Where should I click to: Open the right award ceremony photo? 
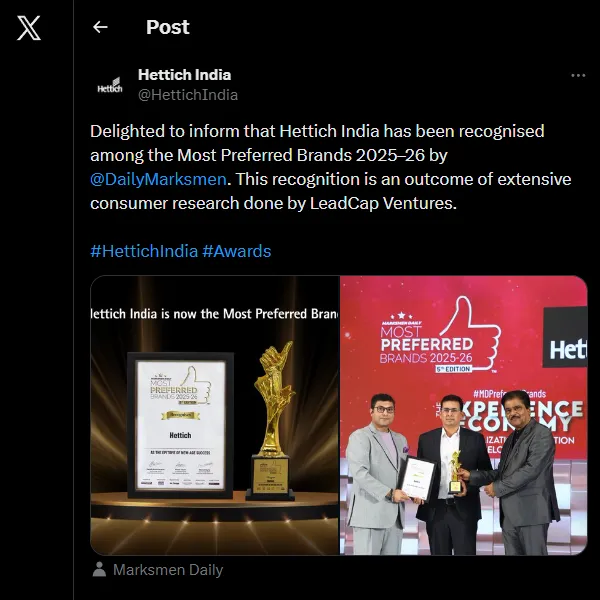[463, 415]
